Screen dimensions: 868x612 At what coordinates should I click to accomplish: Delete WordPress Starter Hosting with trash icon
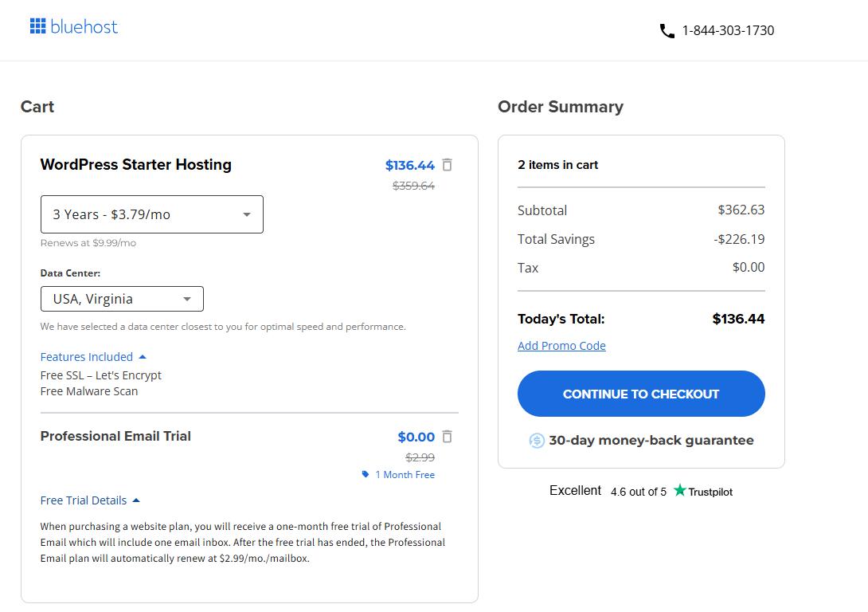tap(448, 165)
